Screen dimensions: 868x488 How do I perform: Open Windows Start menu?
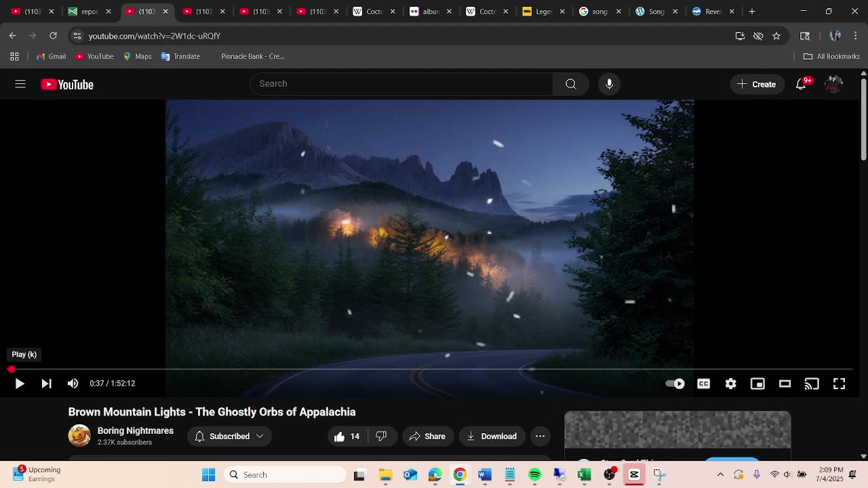208,475
